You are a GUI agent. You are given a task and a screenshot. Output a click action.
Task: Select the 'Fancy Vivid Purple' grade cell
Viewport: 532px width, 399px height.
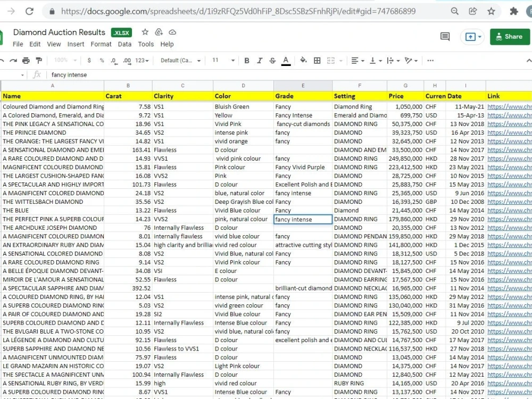(x=303, y=167)
